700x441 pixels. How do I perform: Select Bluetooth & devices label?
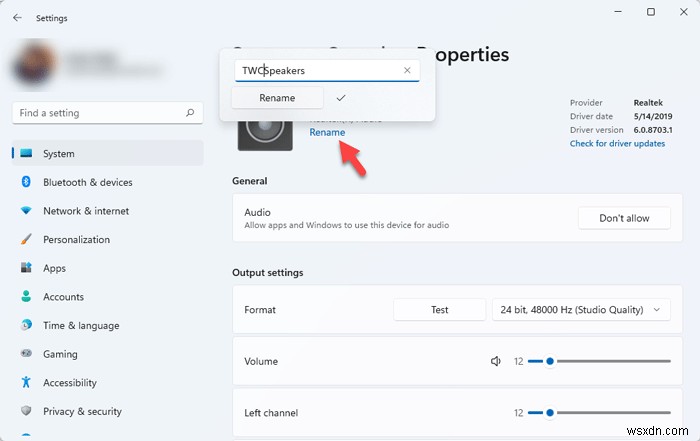tap(88, 182)
